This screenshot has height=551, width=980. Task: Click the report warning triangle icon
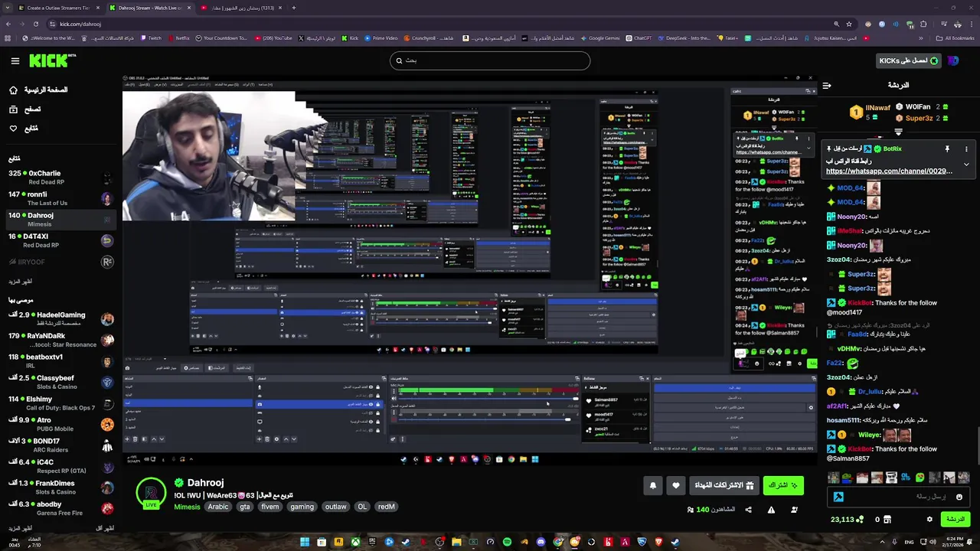[x=771, y=510]
